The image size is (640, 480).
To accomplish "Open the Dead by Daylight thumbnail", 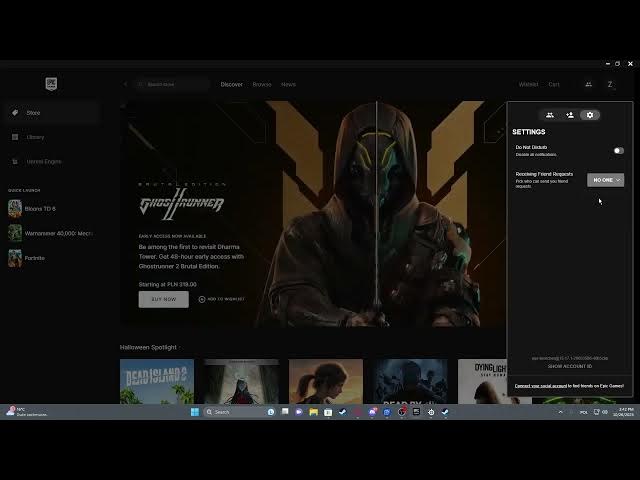I will [410, 381].
